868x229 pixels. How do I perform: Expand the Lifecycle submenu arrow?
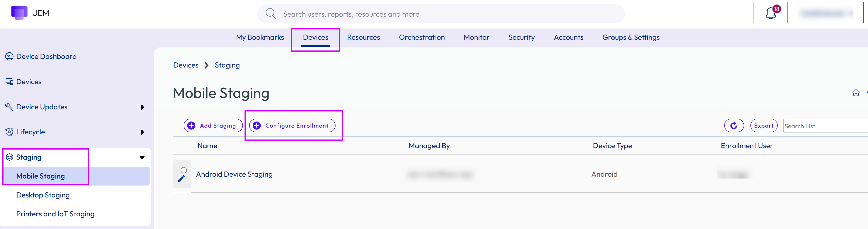(x=142, y=132)
